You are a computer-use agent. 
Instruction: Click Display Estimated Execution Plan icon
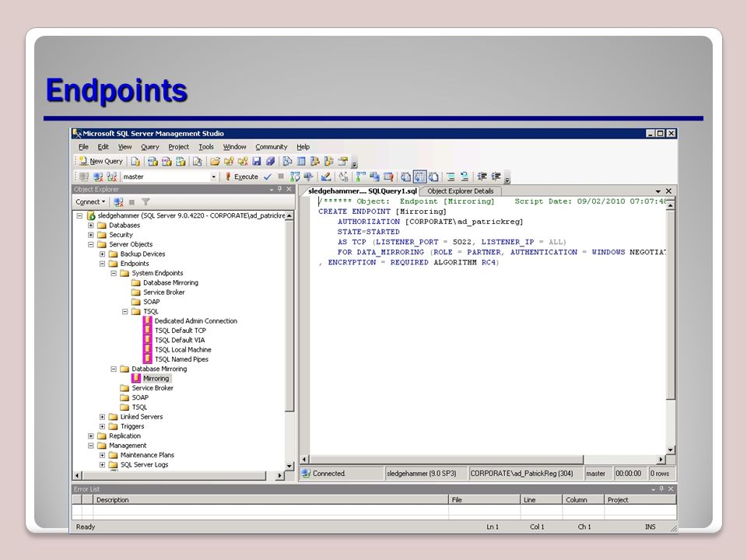pos(295,177)
